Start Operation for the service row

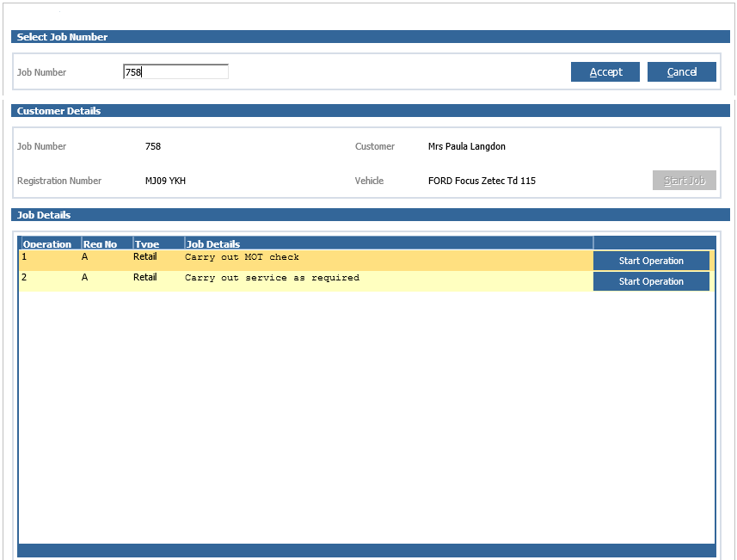(x=651, y=281)
